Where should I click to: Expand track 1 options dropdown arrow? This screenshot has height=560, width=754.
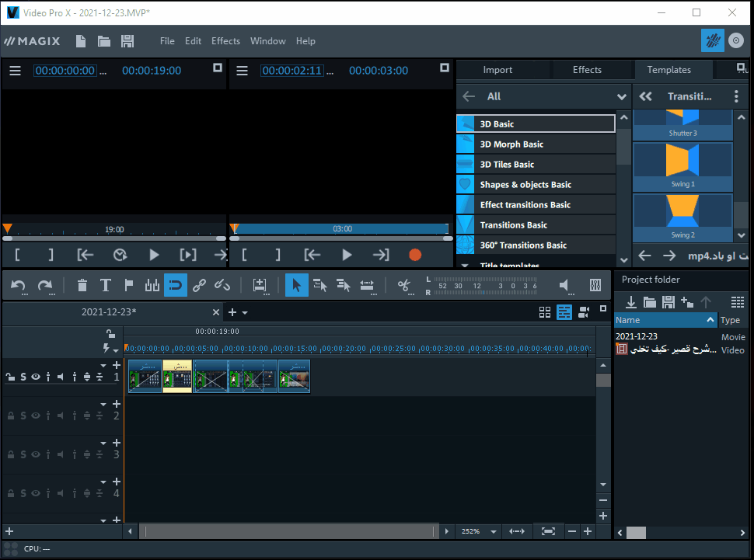tap(103, 366)
